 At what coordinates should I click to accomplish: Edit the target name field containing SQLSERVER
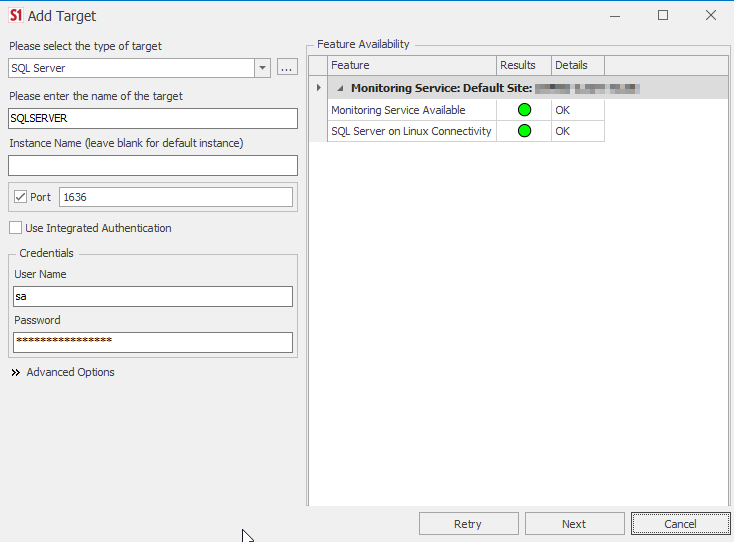(x=153, y=118)
